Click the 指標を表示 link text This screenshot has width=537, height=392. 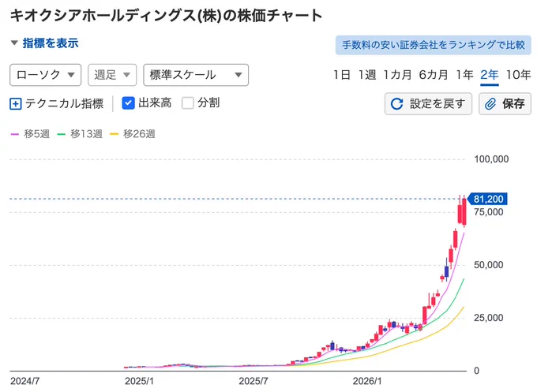click(51, 43)
